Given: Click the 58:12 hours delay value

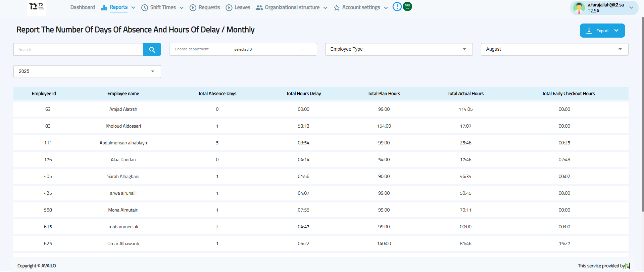Looking at the screenshot, I should 303,126.
